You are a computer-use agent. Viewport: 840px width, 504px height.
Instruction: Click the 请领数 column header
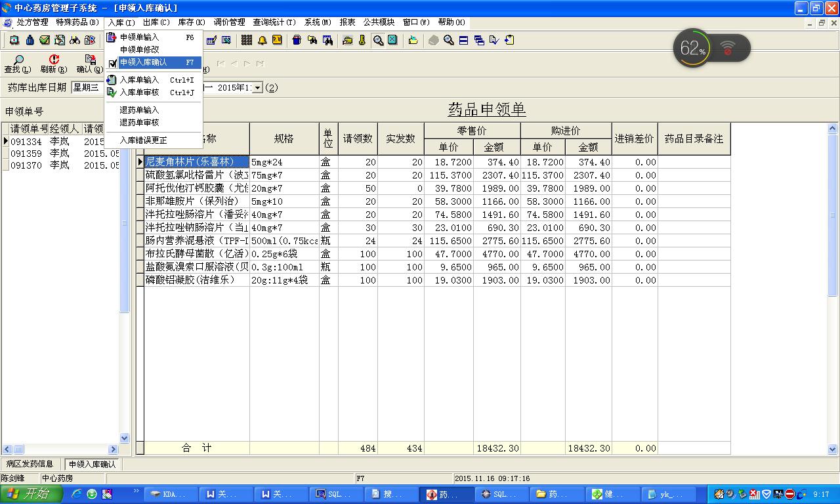[x=358, y=138]
